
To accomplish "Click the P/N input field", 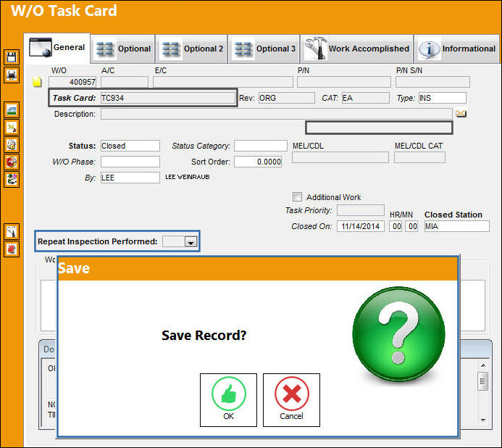I will 344,82.
